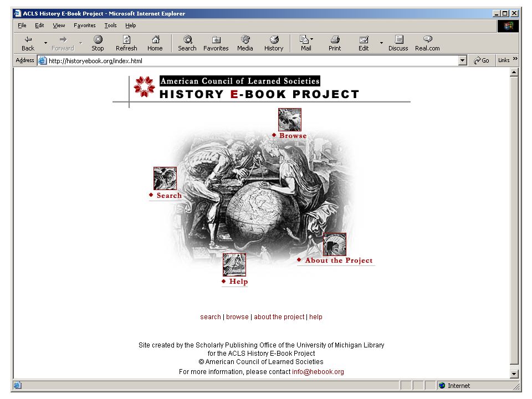Go to Home via the toolbar

(x=155, y=43)
